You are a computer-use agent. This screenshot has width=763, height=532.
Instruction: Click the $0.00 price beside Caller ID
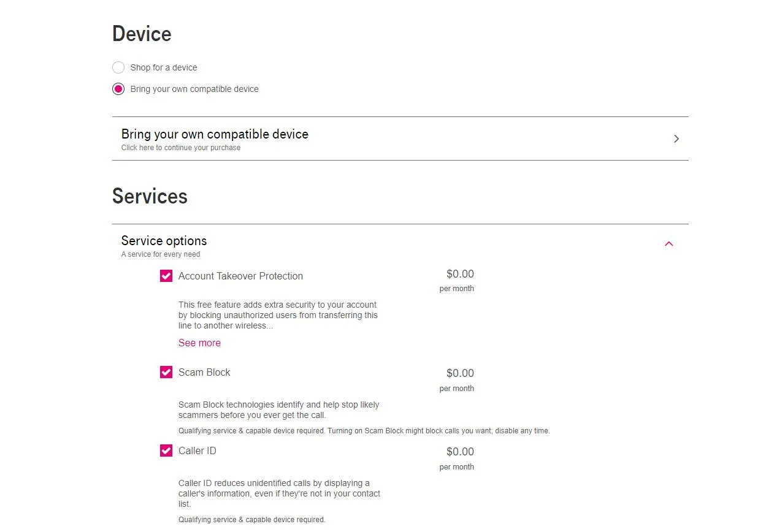[460, 452]
